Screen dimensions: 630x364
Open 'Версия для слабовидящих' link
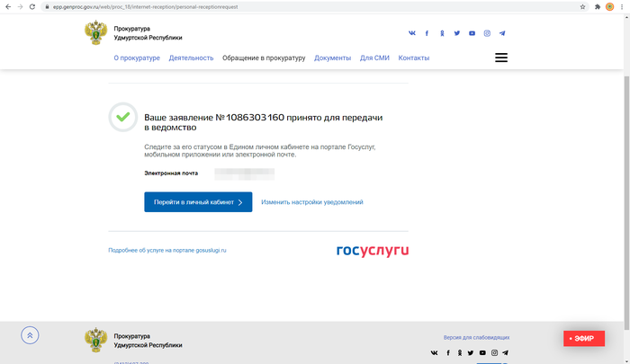[476, 338]
